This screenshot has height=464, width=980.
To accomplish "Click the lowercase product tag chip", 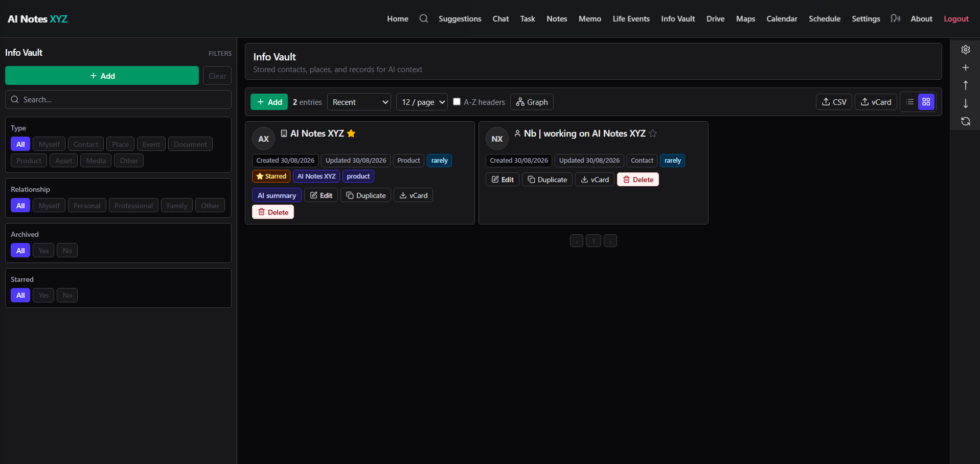I will tap(358, 176).
